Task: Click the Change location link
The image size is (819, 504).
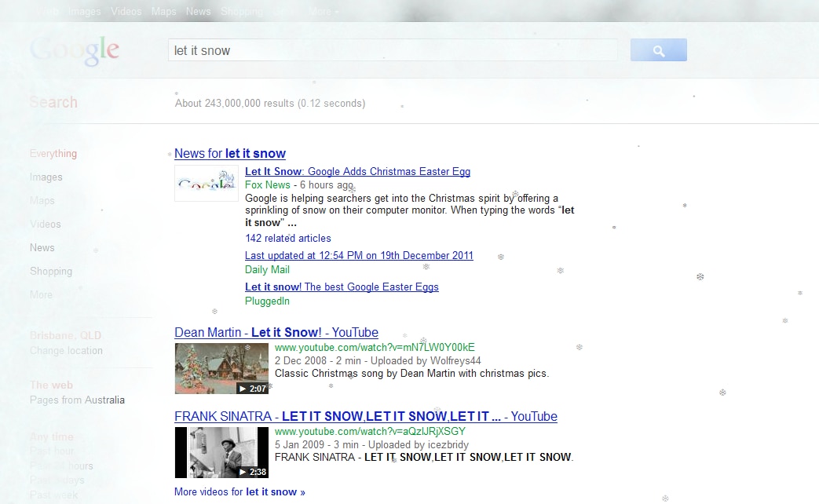Action: (x=66, y=350)
